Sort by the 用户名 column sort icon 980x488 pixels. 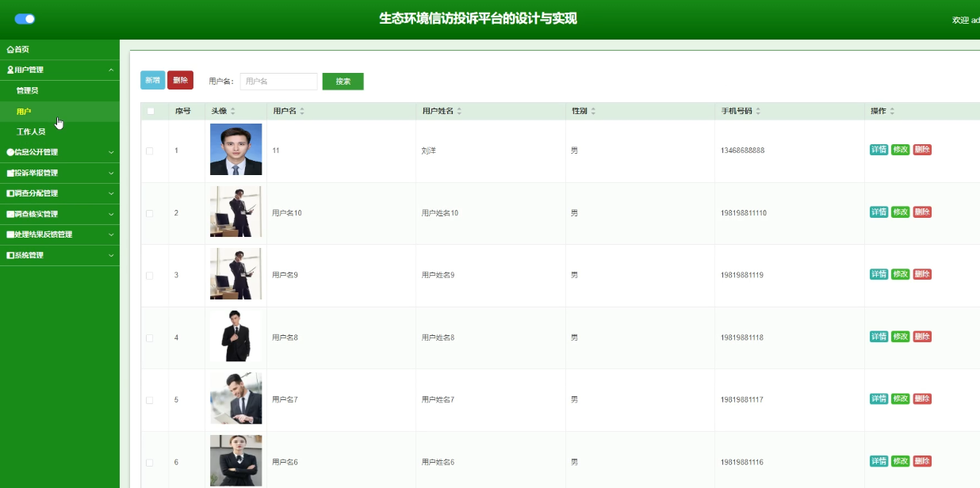coord(302,111)
